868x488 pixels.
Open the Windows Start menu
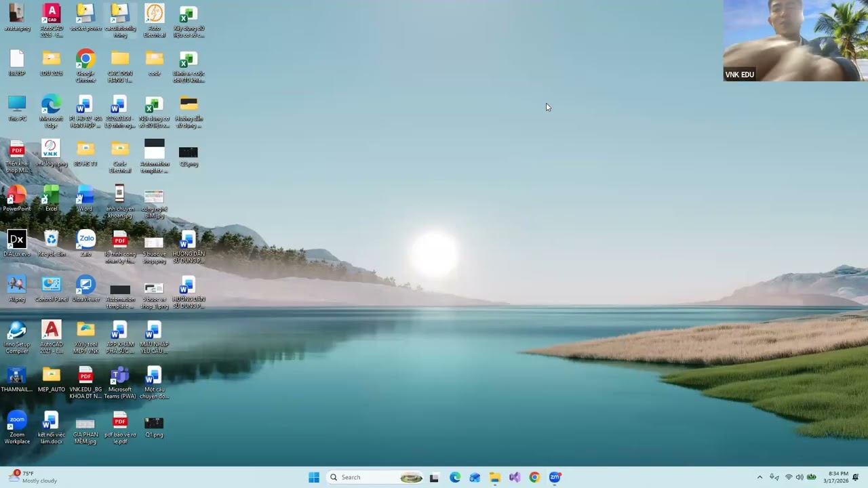pyautogui.click(x=314, y=477)
